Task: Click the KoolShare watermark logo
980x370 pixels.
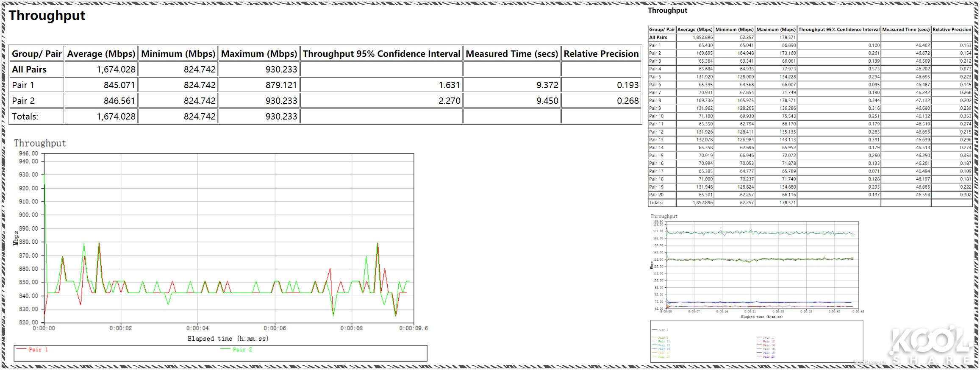Action: tap(930, 343)
